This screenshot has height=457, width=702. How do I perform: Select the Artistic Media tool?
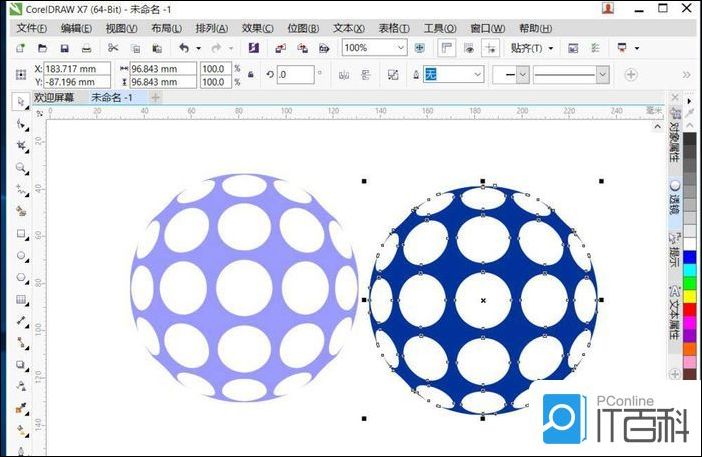tap(21, 211)
